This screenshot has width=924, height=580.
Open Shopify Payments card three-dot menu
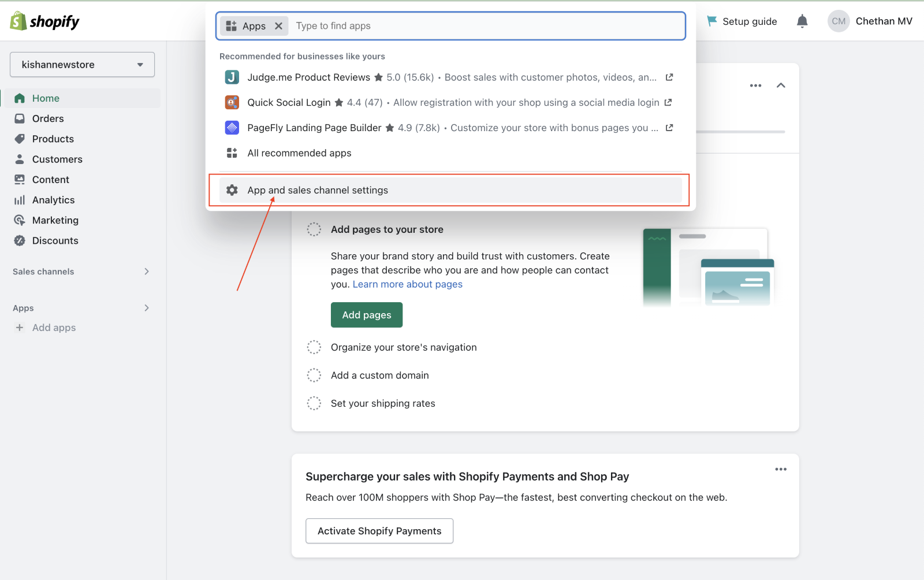(781, 469)
